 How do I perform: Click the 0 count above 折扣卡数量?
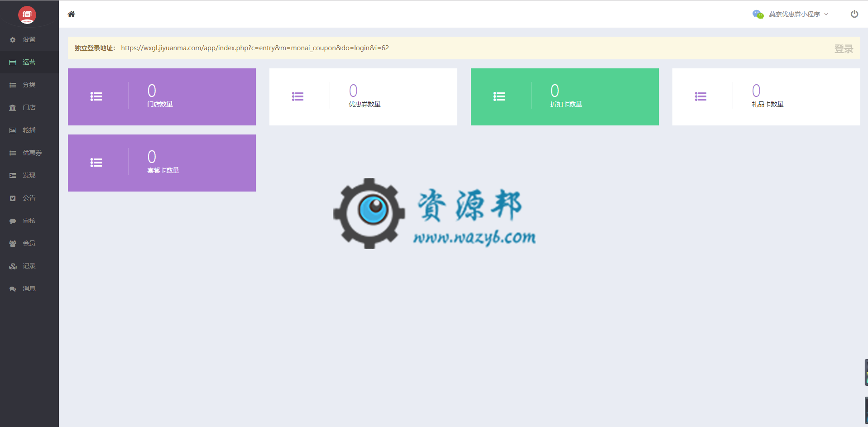[x=555, y=91]
